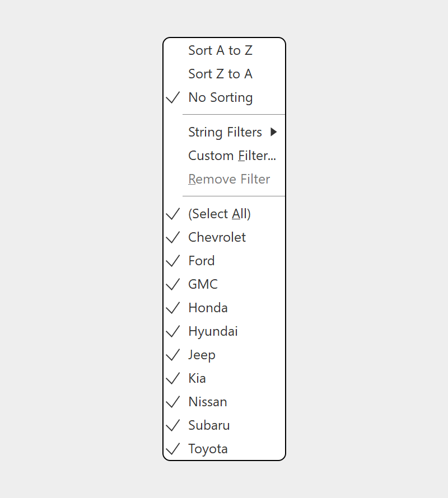Uncheck the Ford filter value
The image size is (448, 498).
[x=224, y=261]
